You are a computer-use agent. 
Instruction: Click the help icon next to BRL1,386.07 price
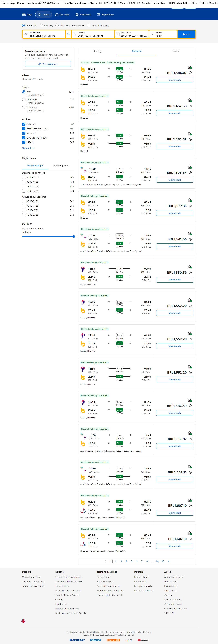coord(190,73)
